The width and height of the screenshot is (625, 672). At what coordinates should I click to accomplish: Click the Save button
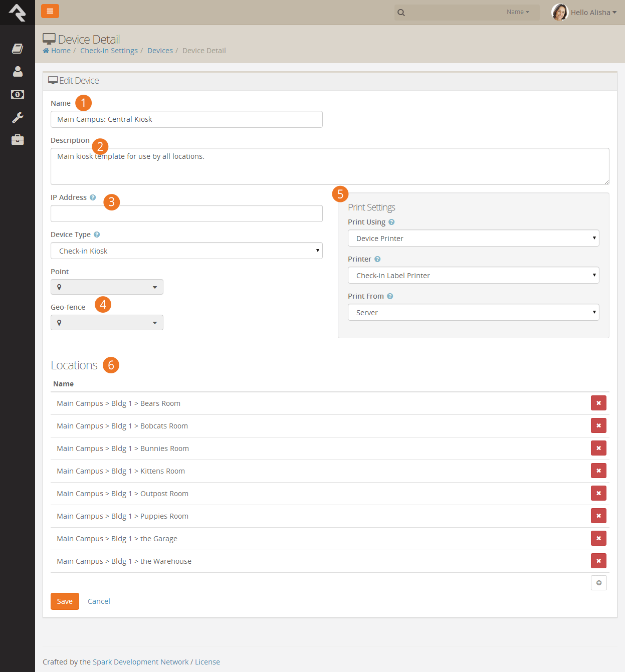point(65,601)
